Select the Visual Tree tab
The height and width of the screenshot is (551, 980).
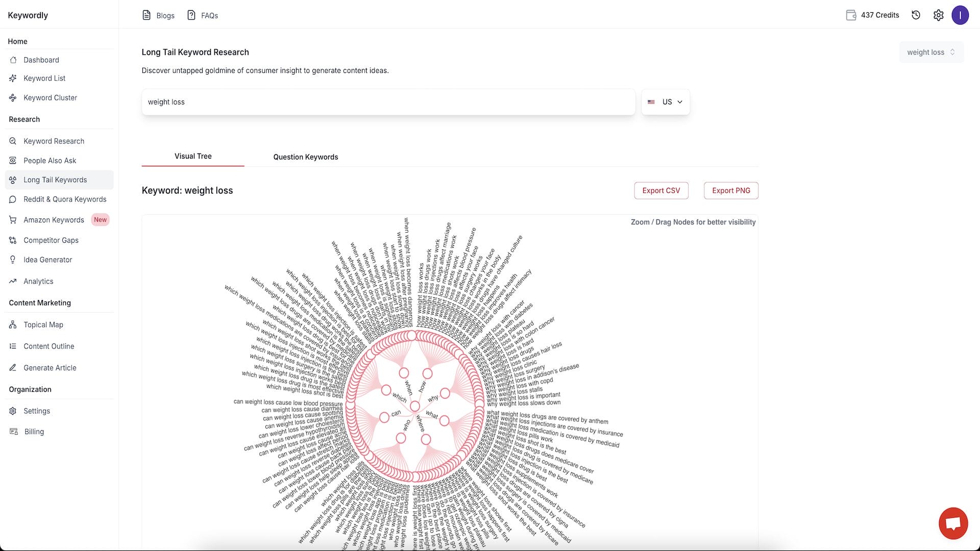[x=193, y=156]
